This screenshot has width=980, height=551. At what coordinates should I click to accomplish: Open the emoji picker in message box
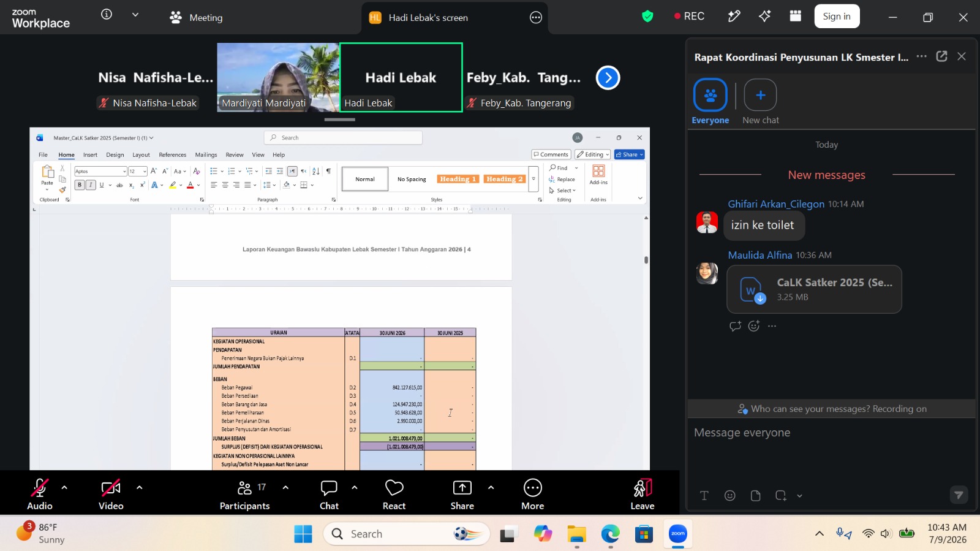(729, 495)
